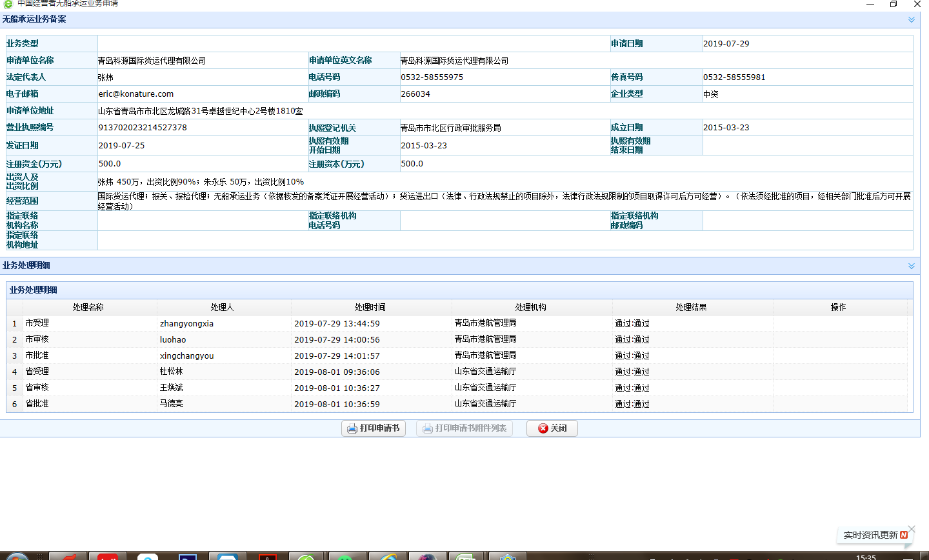
Task: Click row number 4 in the processing table
Action: pyautogui.click(x=14, y=372)
